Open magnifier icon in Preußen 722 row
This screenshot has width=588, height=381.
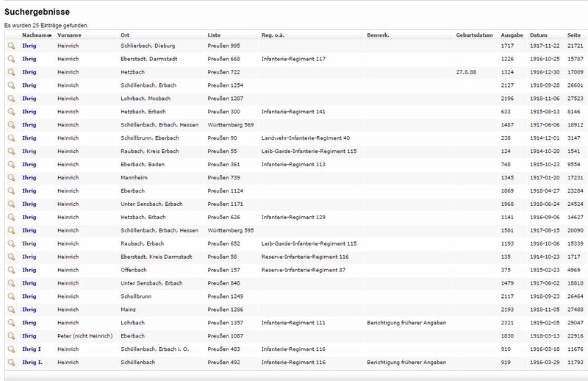pos(11,72)
